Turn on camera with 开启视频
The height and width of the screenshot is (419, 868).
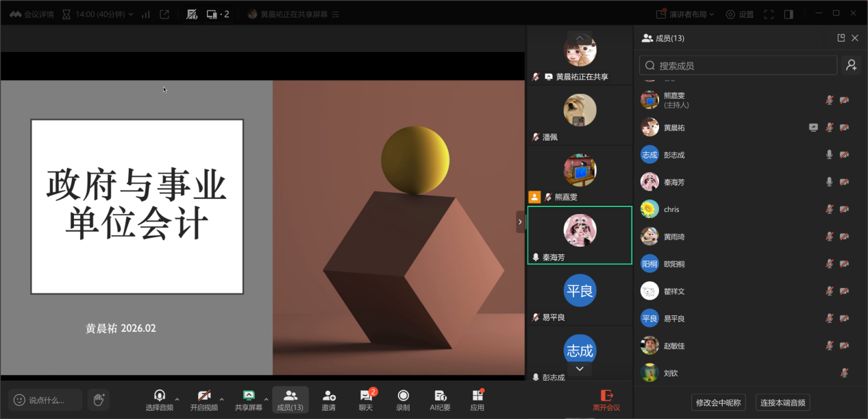pos(204,399)
